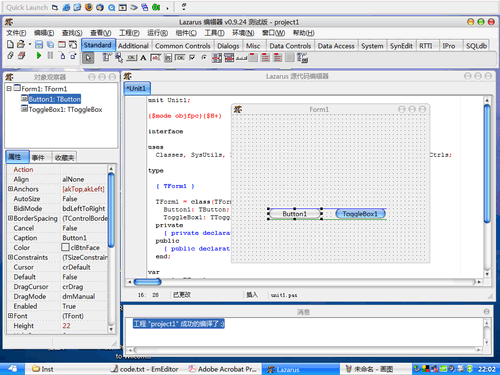Click the Pause icon in toolbar
This screenshot has height=375, width=500.
[x=50, y=56]
